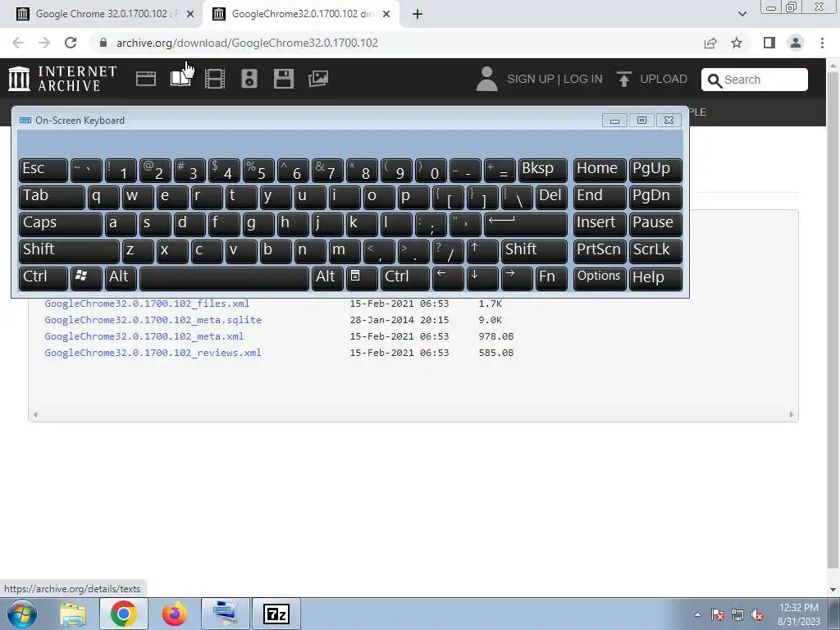This screenshot has height=630, width=840.
Task: Toggle right Shift key on keyboard
Action: tap(534, 250)
